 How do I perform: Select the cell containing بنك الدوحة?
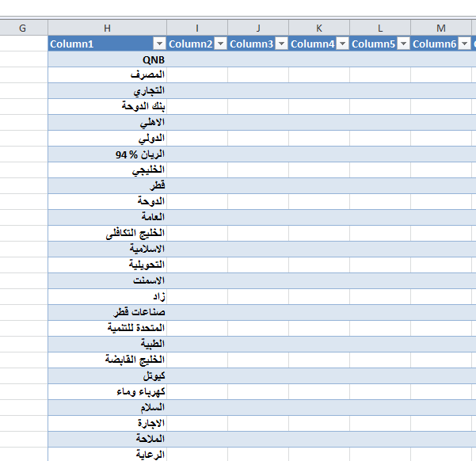pos(107,107)
